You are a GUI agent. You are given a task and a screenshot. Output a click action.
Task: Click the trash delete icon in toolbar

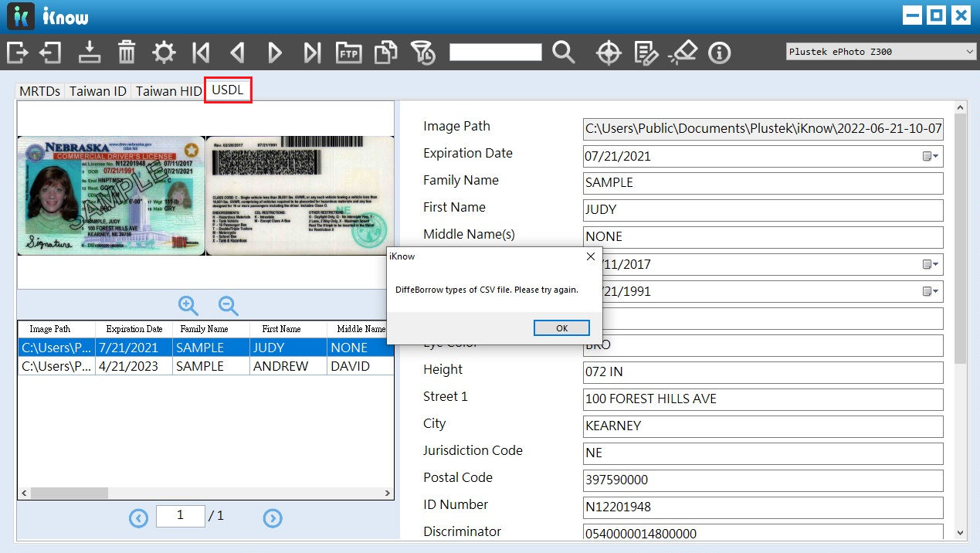tap(127, 53)
